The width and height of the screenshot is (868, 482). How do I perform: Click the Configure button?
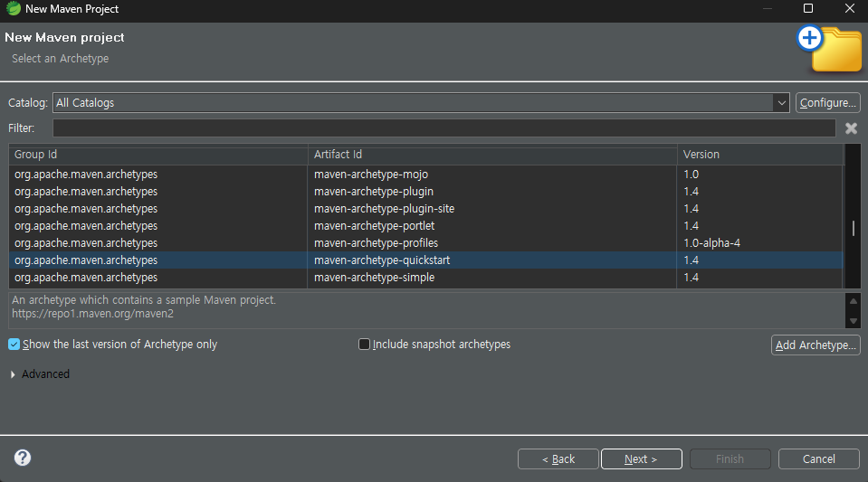(827, 103)
